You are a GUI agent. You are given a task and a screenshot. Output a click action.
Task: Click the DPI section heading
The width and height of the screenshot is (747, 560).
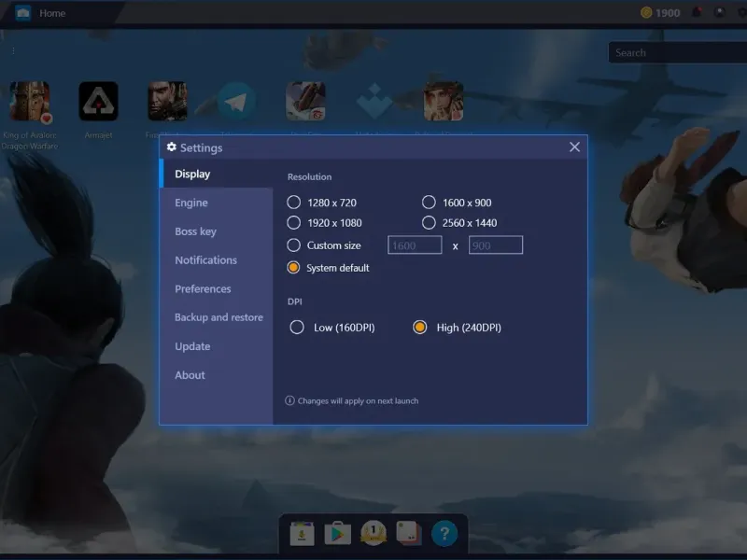point(295,301)
